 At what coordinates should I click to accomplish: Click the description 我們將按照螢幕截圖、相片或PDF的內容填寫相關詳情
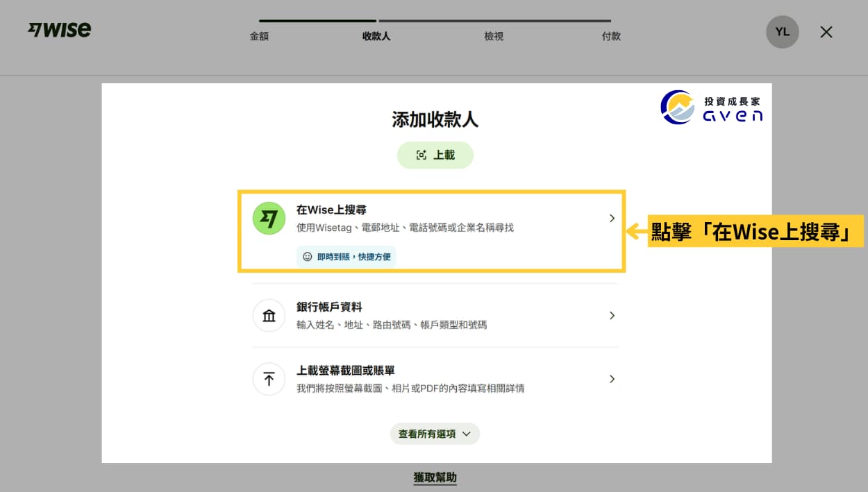(x=410, y=389)
